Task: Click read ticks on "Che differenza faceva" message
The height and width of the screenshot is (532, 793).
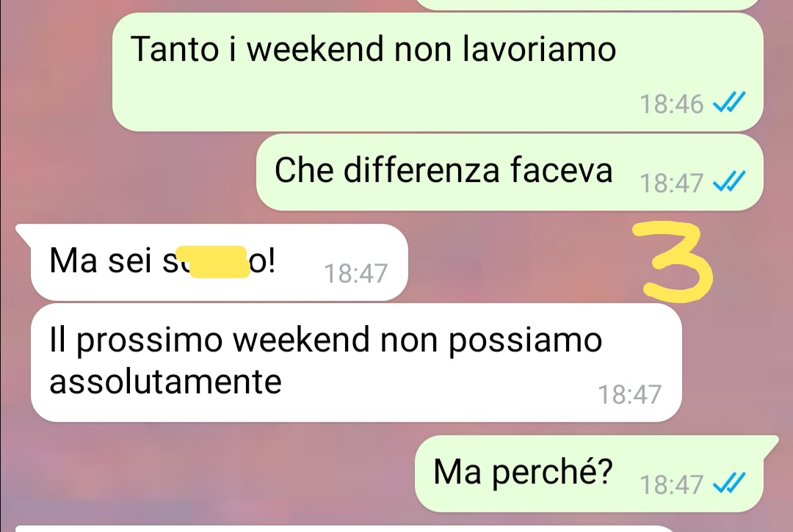Action: tap(729, 181)
